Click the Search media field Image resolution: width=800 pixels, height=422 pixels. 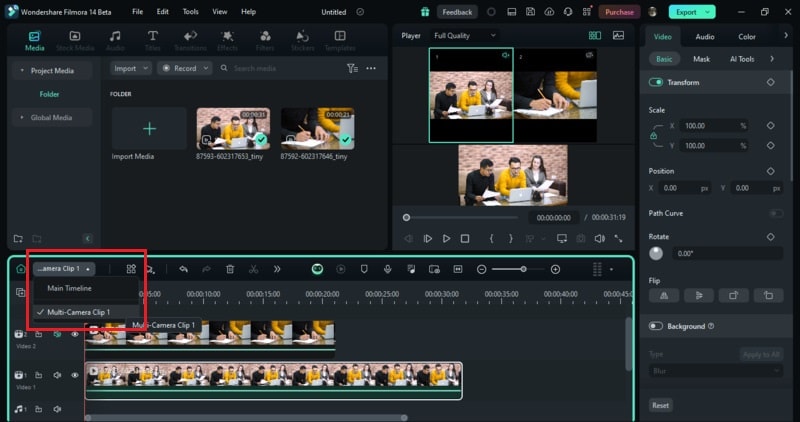point(283,68)
